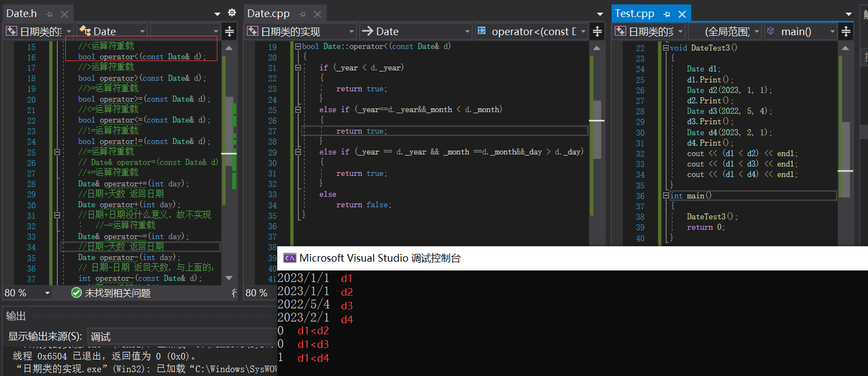Viewport: 868px width, 376px height.
Task: Click the Date class icon in Date.h navbar
Action: tap(85, 31)
